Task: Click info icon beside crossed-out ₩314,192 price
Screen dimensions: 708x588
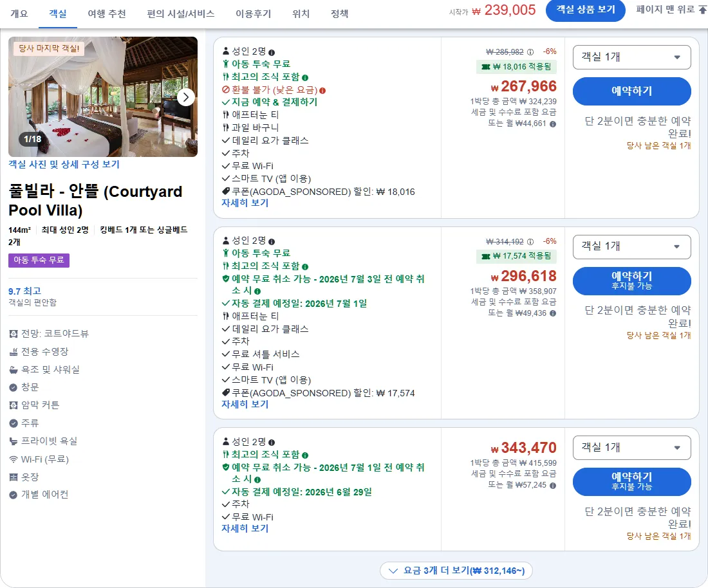Action: coord(530,241)
